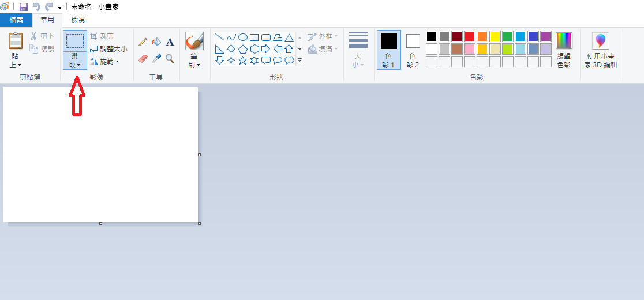
Task: Activate 色彩 1 as the active color
Action: [x=388, y=49]
